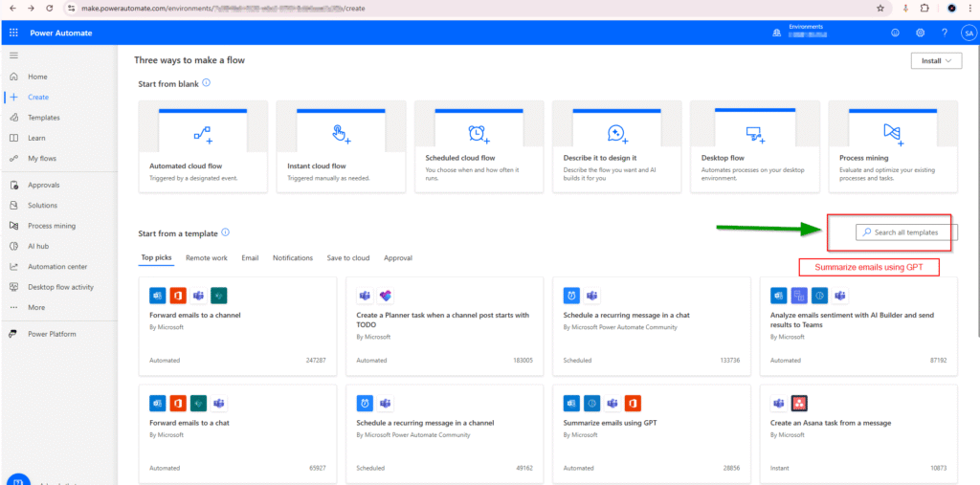Click the Instant cloud flow touch icon
This screenshot has width=980, height=485.
click(x=341, y=134)
